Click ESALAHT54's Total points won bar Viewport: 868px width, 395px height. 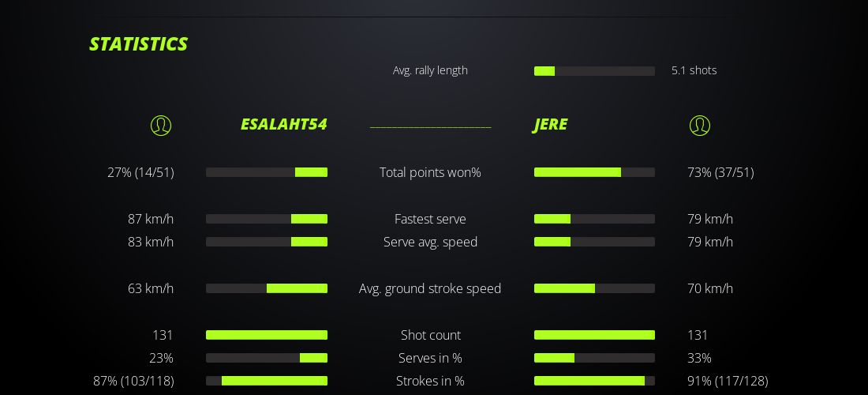click(x=267, y=172)
